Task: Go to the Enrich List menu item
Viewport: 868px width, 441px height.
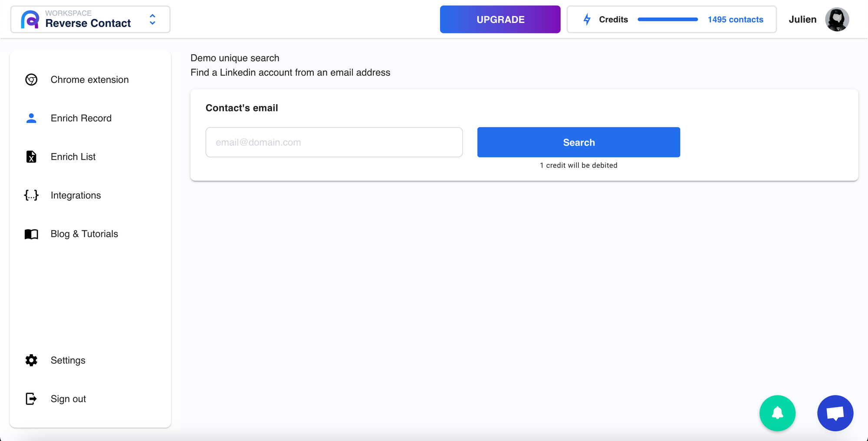Action: (73, 157)
